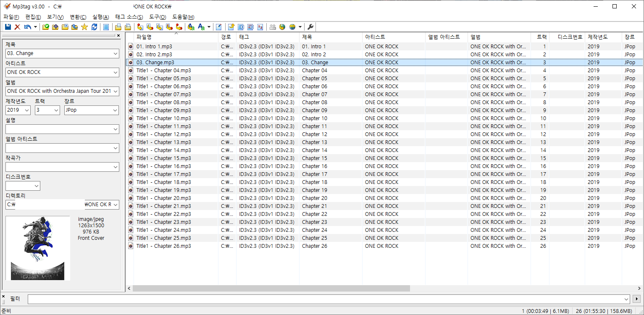The image size is (644, 315).
Task: Save tags with the floppy disk icon
Action: pos(8,27)
